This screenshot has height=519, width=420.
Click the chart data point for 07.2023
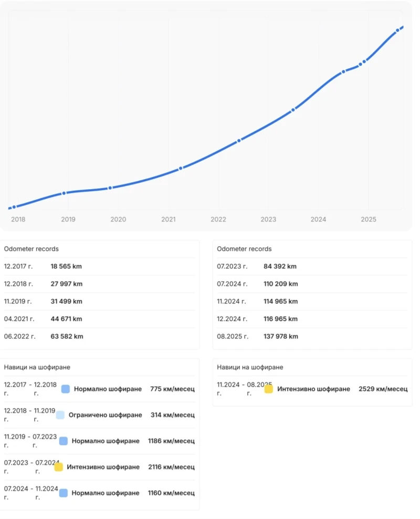coord(293,110)
